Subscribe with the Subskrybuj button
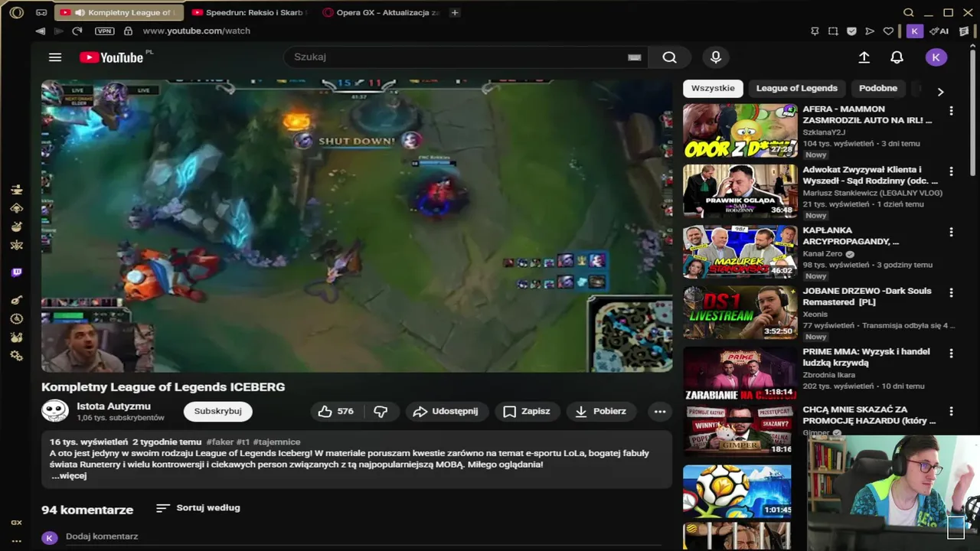The image size is (980, 551). (x=217, y=411)
